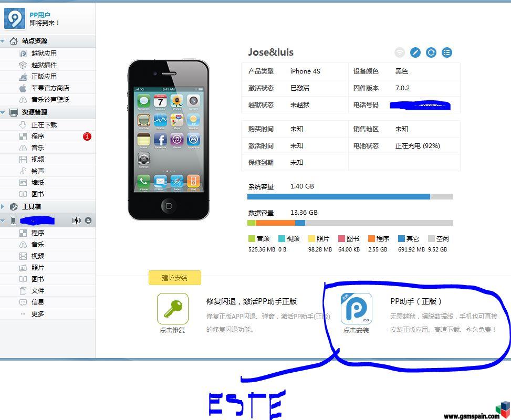Collapse the 站点资源 section arrow

3,41
